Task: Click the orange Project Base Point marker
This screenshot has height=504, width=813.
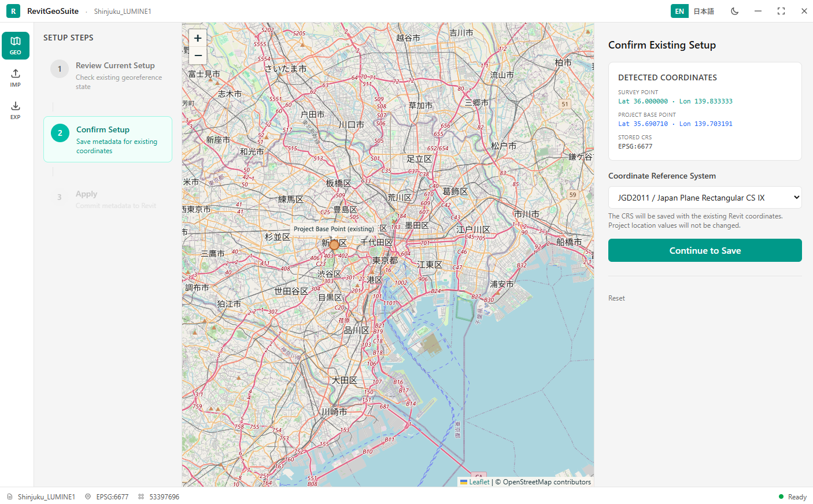Action: (334, 245)
